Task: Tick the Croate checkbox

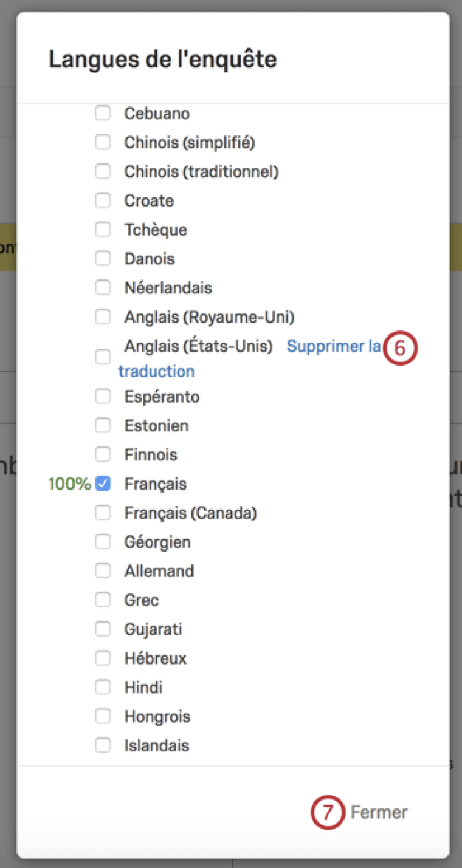Action: tap(103, 200)
